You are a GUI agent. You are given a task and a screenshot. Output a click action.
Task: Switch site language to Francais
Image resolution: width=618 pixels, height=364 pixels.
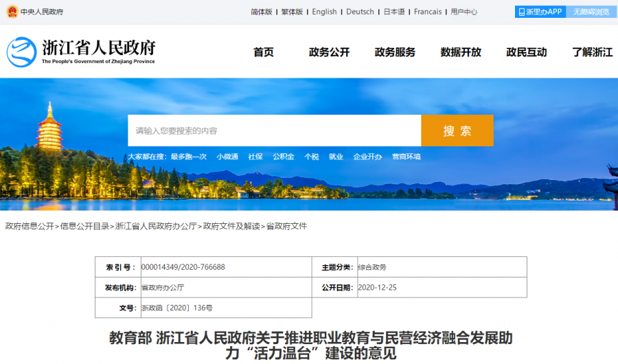point(428,12)
